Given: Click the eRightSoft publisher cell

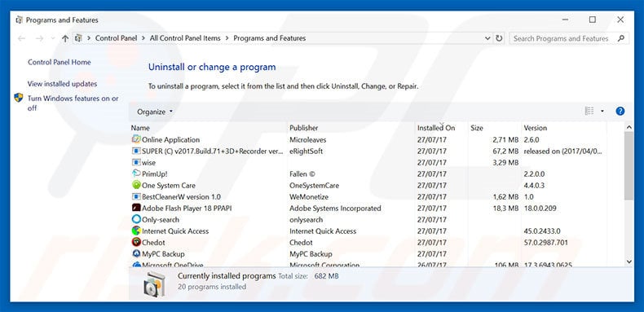Looking at the screenshot, I should click(306, 151).
